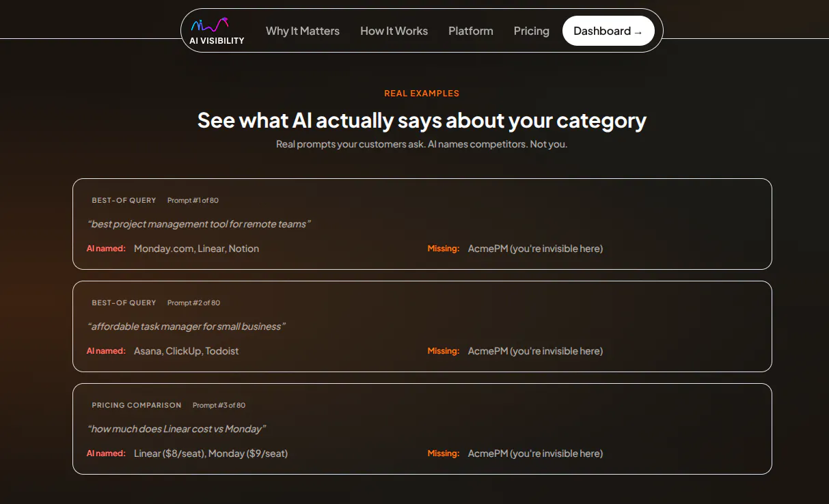The height and width of the screenshot is (504, 829).
Task: Open the Platform menu item
Action: pos(471,31)
